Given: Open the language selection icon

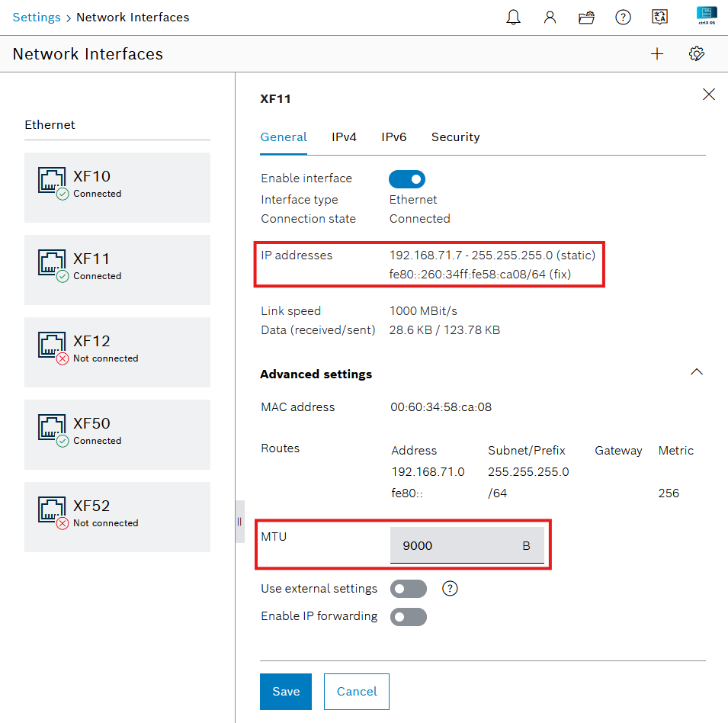Looking at the screenshot, I should pyautogui.click(x=659, y=17).
